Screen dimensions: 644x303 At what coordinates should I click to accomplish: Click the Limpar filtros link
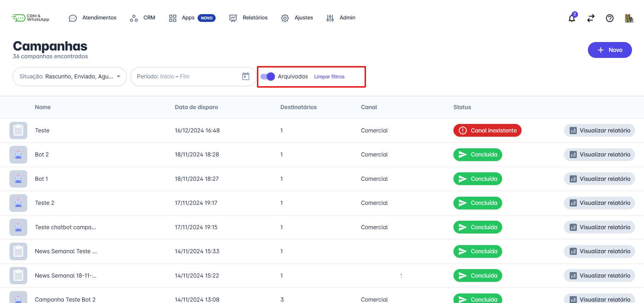click(x=329, y=77)
